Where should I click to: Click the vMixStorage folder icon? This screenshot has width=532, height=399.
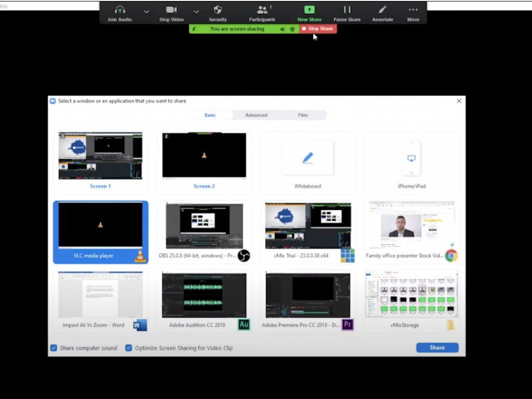(x=450, y=325)
